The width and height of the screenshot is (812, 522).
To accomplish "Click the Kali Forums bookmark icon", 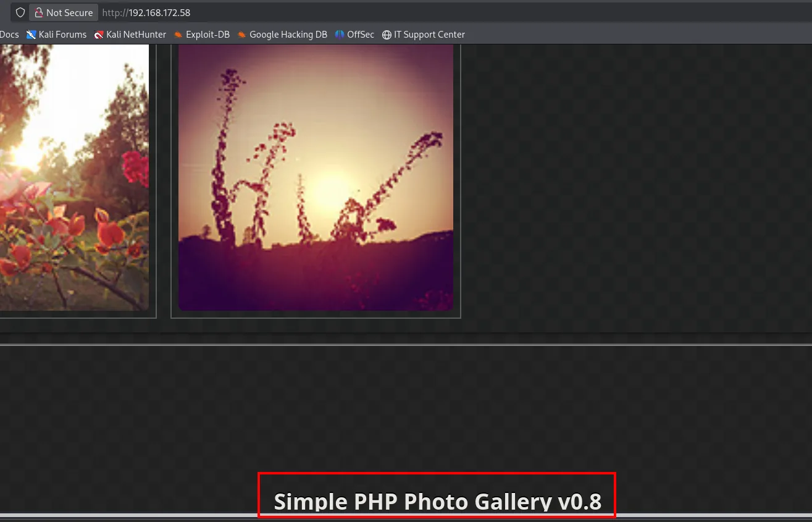I will 31,35.
